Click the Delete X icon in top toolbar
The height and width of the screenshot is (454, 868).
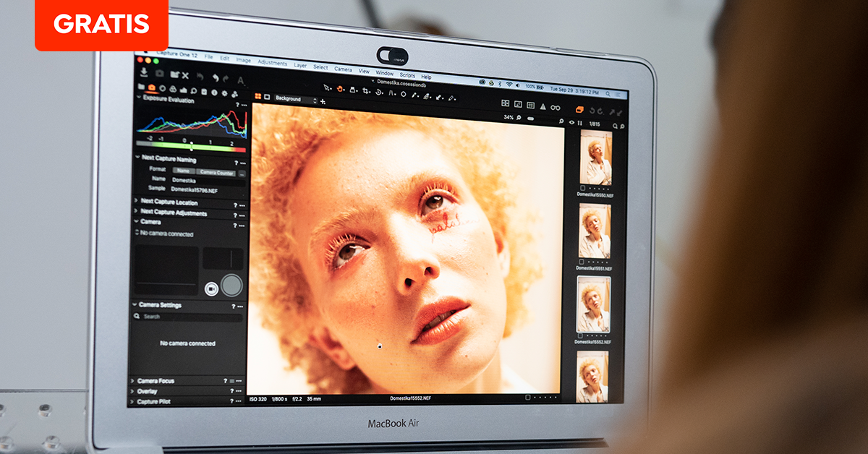pyautogui.click(x=185, y=76)
